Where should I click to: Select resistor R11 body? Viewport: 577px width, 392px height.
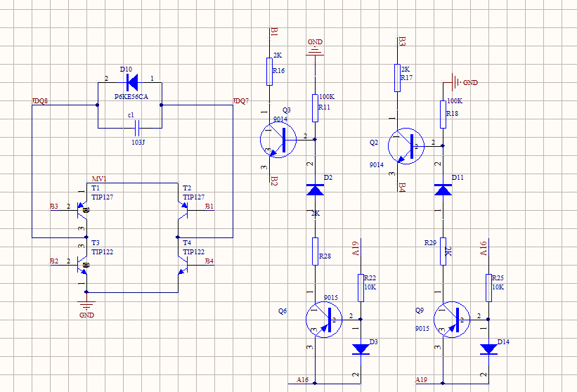click(x=315, y=108)
